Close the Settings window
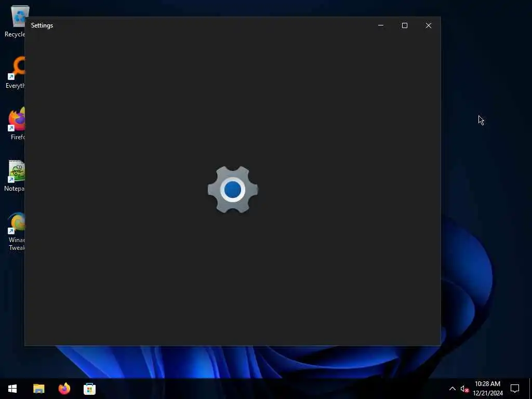 (429, 25)
